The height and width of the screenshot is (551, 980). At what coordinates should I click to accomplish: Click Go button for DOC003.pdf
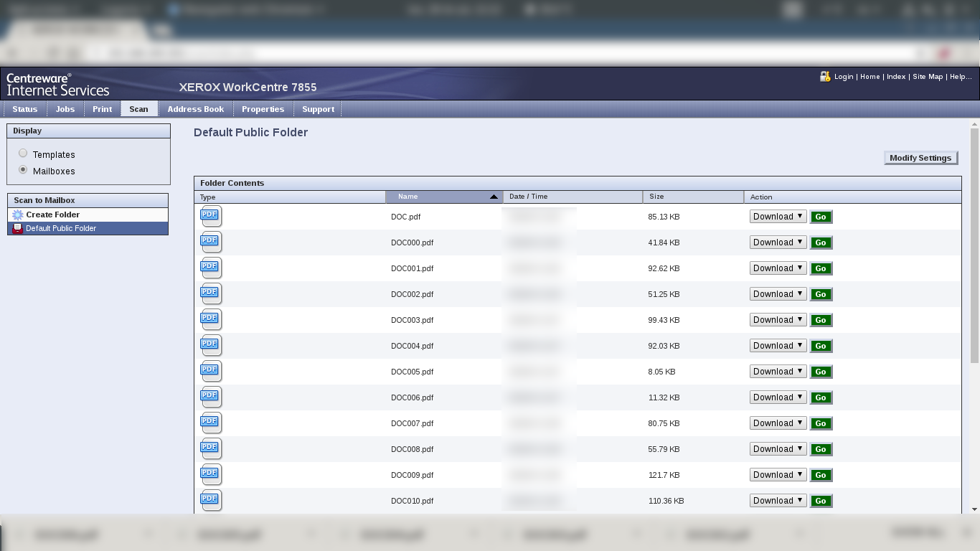(821, 320)
